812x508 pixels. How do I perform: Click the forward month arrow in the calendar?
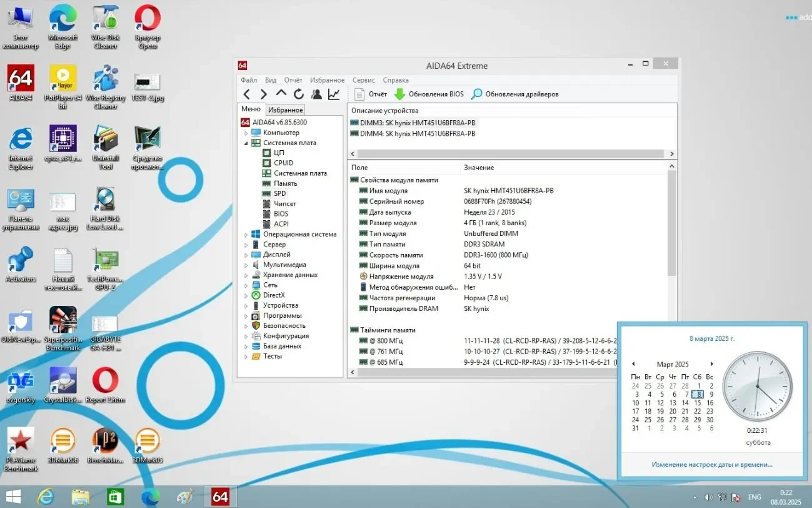712,363
